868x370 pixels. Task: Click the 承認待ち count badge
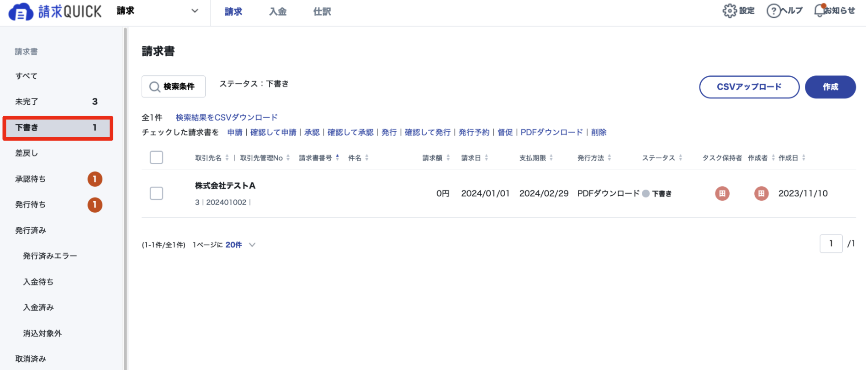95,179
